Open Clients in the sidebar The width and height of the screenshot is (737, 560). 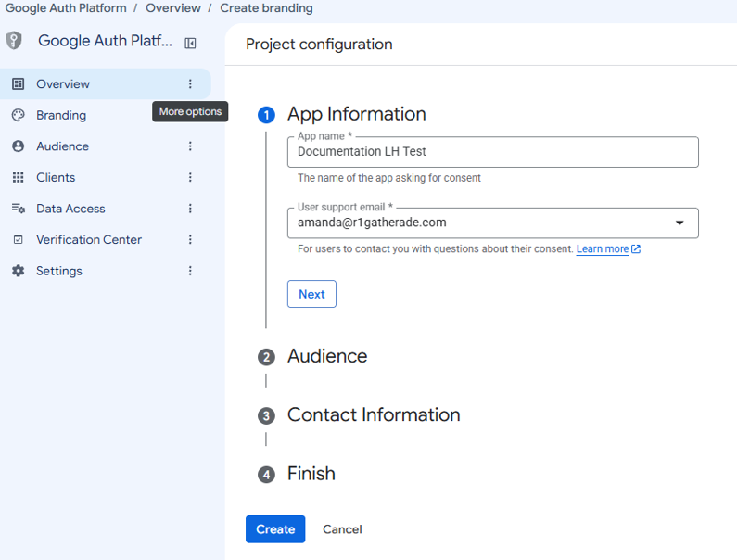click(56, 177)
